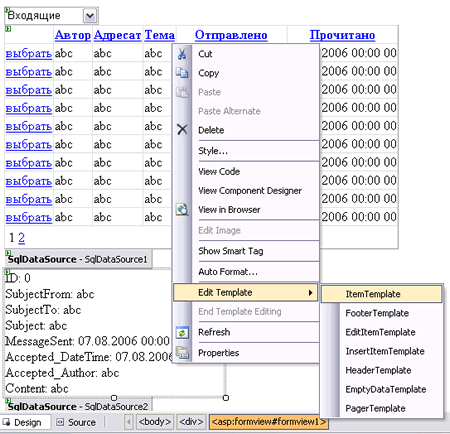This screenshot has width=450, height=434.
Task: Select Show Smart Tag
Action: point(246,251)
